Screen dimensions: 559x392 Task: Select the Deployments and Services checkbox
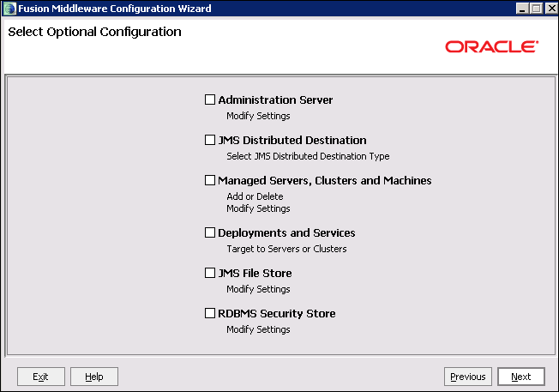point(210,232)
